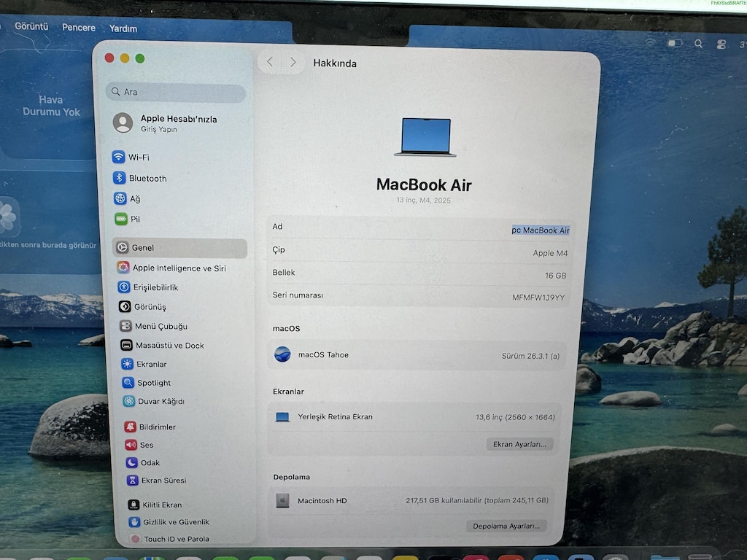The image size is (747, 560).
Task: Open Ses sound icon
Action: (131, 445)
